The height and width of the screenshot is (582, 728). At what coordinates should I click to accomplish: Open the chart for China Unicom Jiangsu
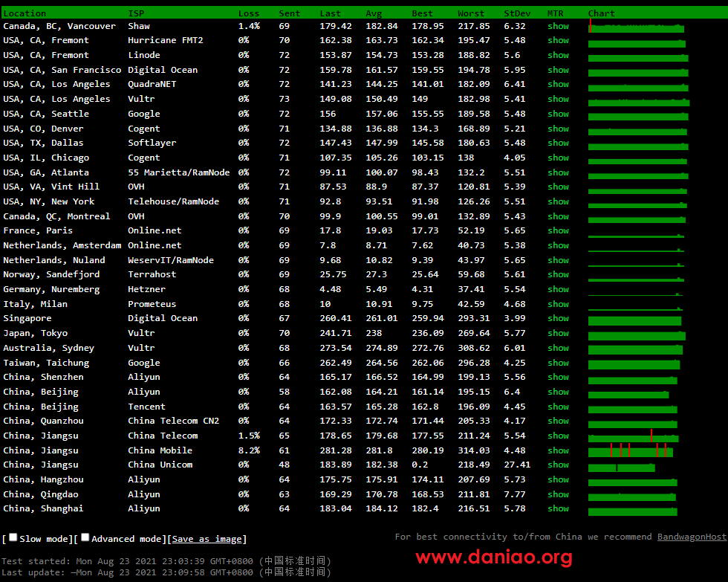coord(622,466)
